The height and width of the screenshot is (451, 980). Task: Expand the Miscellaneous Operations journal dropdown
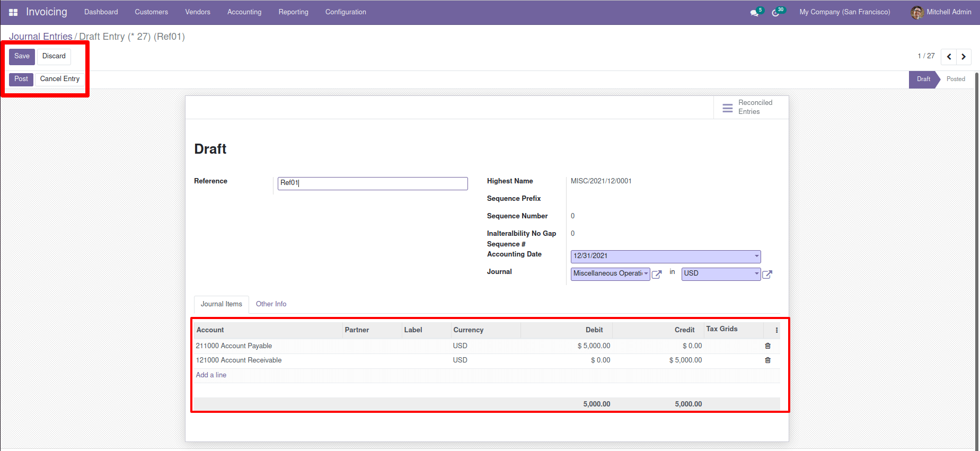pyautogui.click(x=646, y=274)
